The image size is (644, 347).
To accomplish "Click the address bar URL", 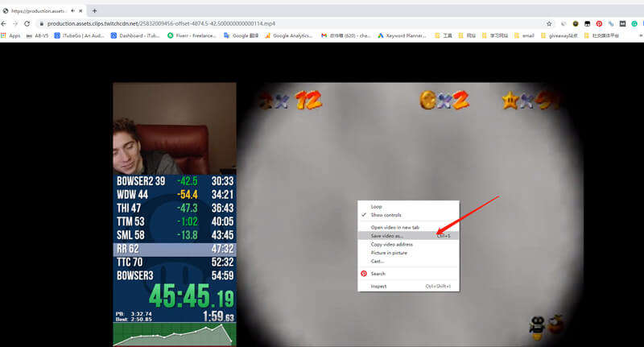I will 161,24.
